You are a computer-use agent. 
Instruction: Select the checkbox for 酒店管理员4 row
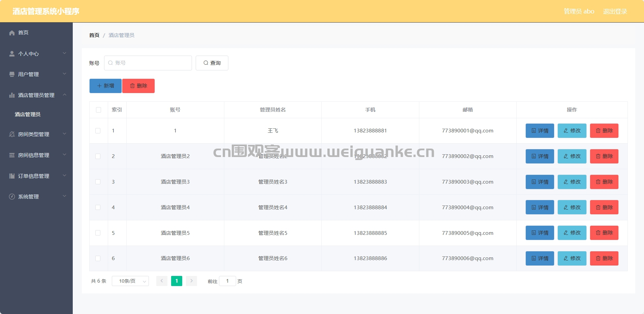coord(98,208)
